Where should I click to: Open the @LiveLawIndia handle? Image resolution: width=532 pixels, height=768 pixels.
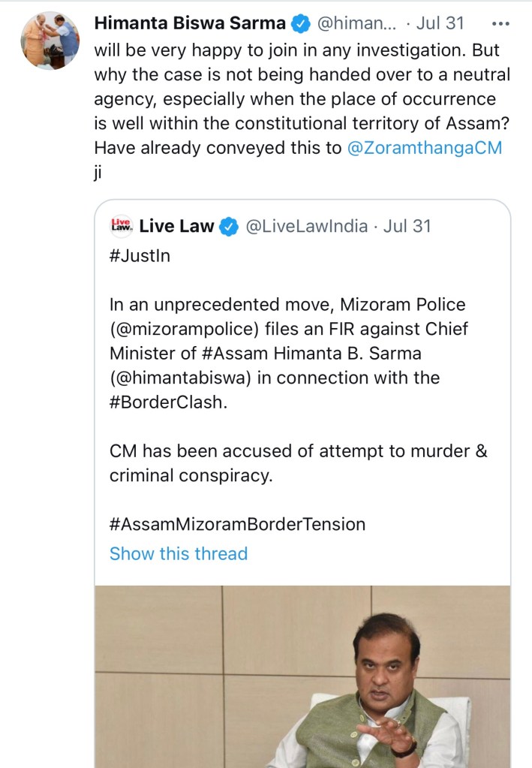coord(306,226)
